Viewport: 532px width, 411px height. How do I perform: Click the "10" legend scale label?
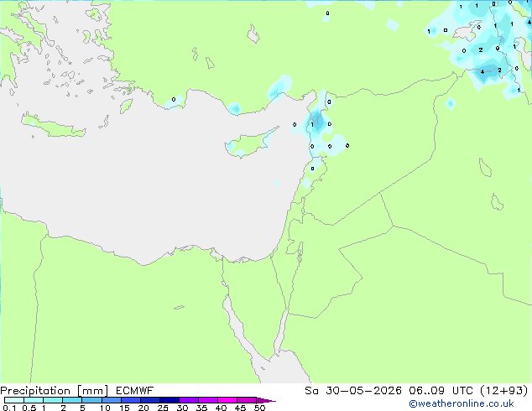(x=105, y=408)
